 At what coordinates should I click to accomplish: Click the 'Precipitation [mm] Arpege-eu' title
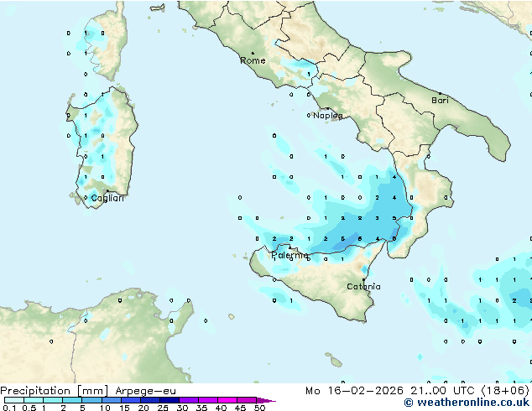(x=88, y=391)
